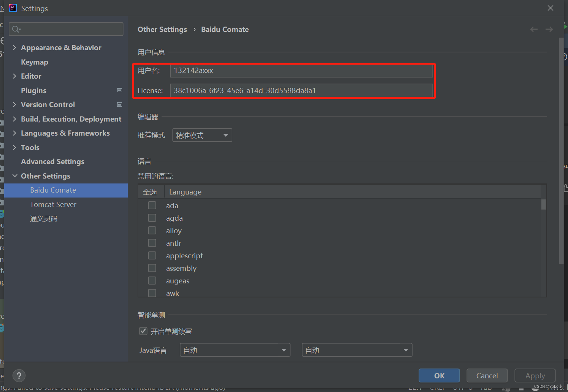568x392 pixels.
Task: Click the 'assembly' language name
Action: (181, 268)
